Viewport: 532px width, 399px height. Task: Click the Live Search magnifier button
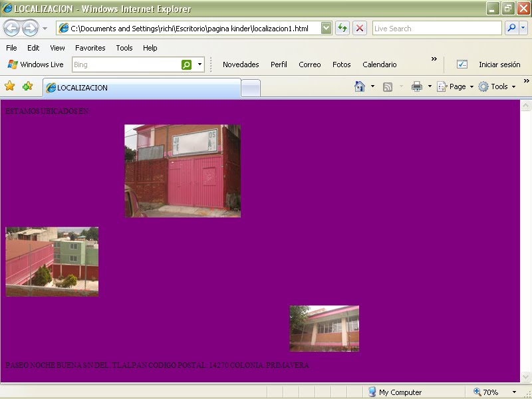tap(511, 29)
